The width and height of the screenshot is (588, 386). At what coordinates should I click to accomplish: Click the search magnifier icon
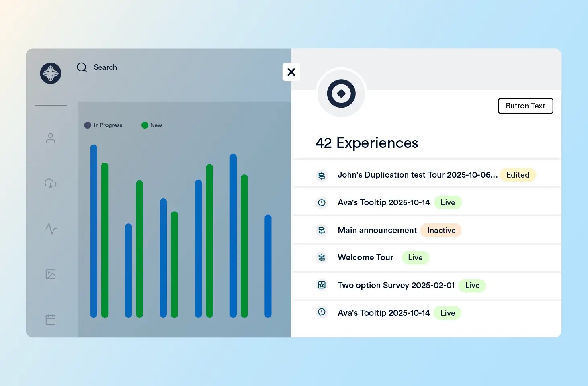(82, 67)
